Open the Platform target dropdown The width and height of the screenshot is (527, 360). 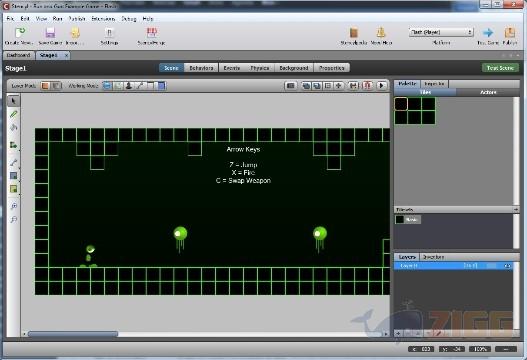pos(441,32)
